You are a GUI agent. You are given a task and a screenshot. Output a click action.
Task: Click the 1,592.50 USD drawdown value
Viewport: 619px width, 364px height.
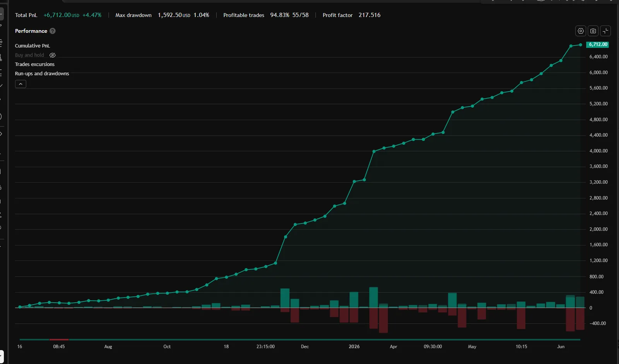(x=174, y=15)
